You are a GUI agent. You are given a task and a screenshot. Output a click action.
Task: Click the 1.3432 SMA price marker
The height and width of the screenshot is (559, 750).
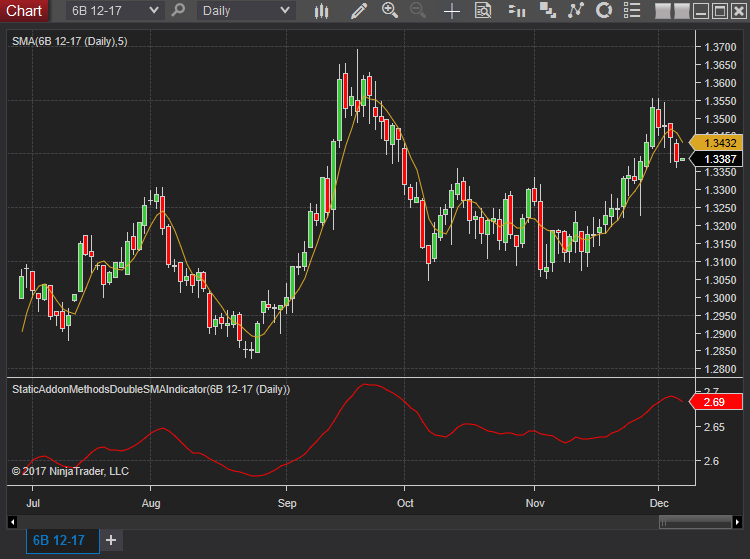click(x=719, y=143)
